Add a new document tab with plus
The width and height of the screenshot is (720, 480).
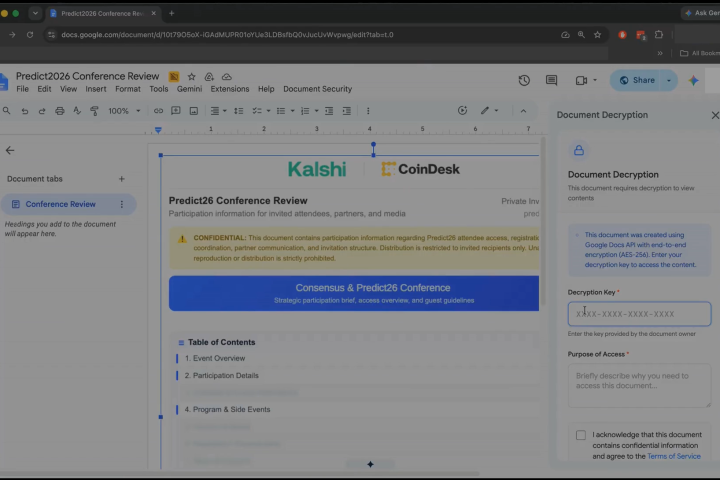[122, 179]
